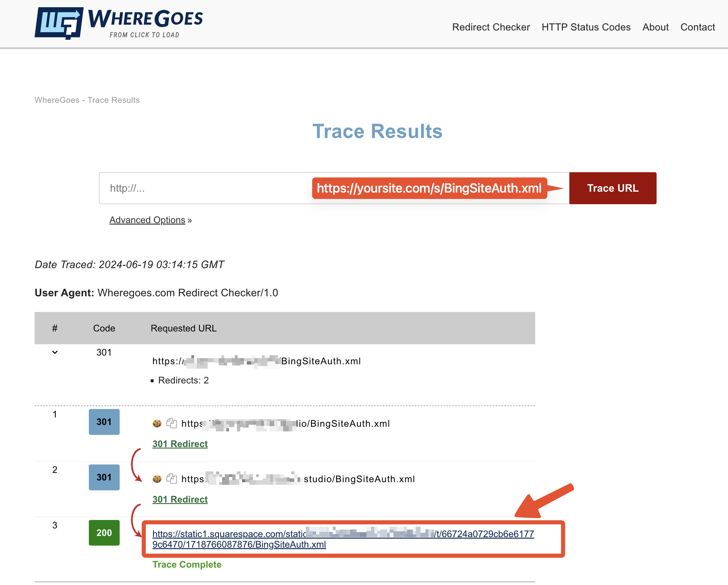
Task: Open HTTP Status Codes page
Action: [x=586, y=27]
